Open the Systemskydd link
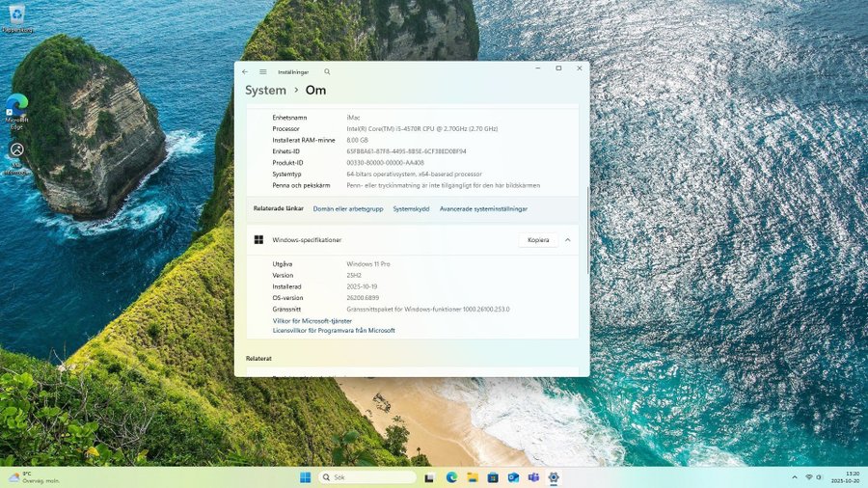Viewport: 868px width, 488px height. (x=411, y=208)
